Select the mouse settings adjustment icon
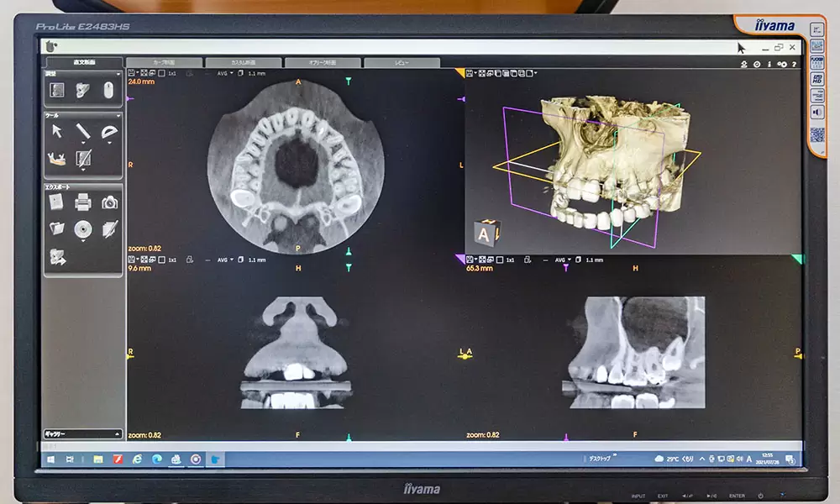This screenshot has width=840, height=504. tap(108, 89)
